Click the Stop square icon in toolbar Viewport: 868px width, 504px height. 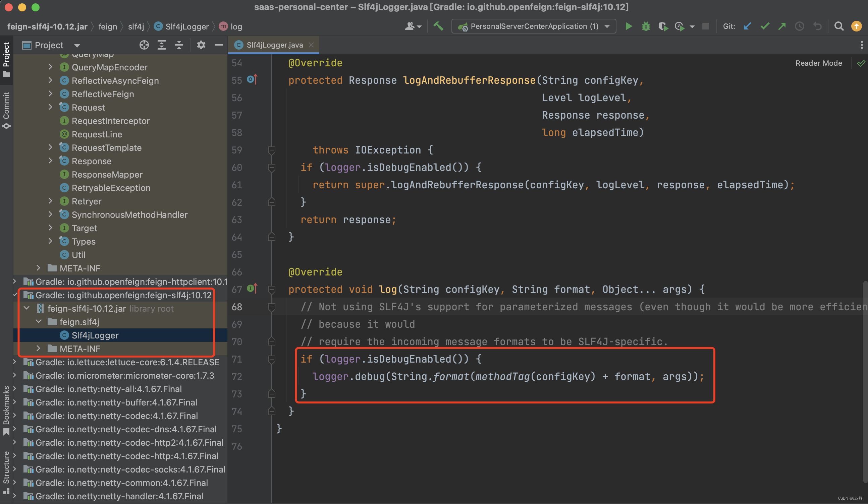click(x=705, y=26)
